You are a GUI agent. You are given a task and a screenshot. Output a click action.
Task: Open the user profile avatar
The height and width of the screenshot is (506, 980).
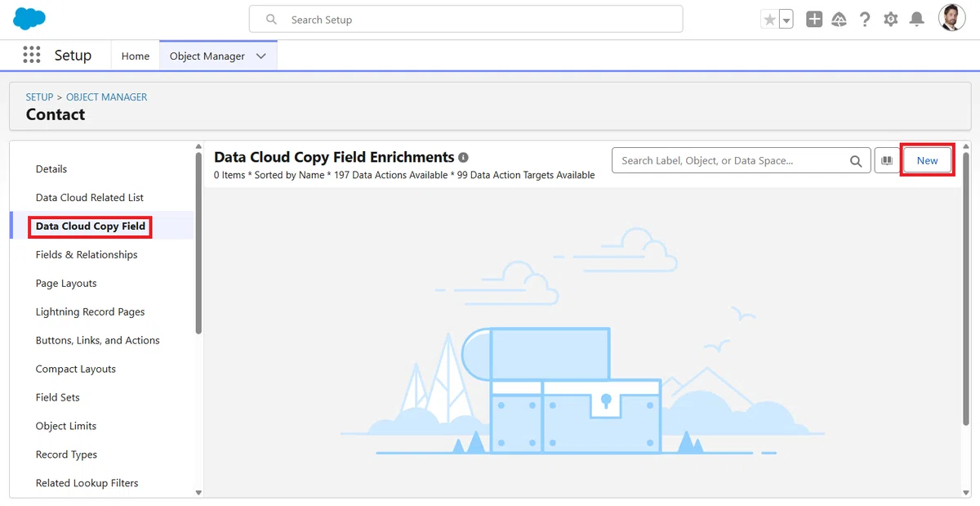point(951,18)
